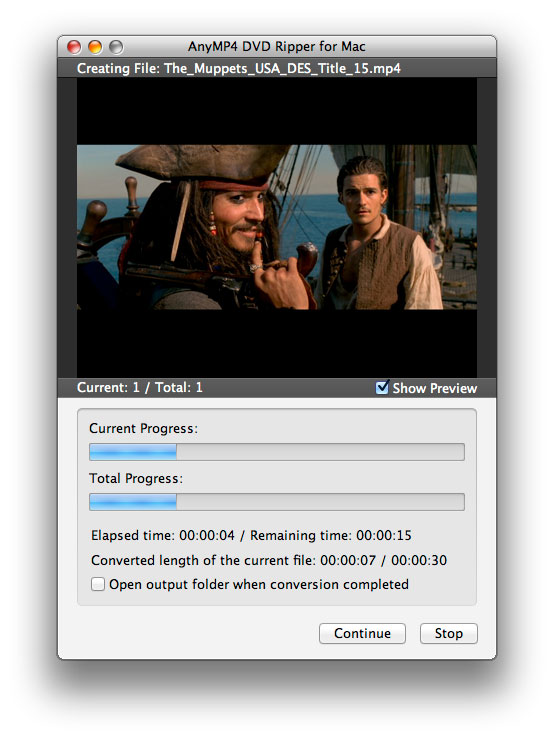
Task: Stop the conversion with Stop button
Action: coord(448,633)
